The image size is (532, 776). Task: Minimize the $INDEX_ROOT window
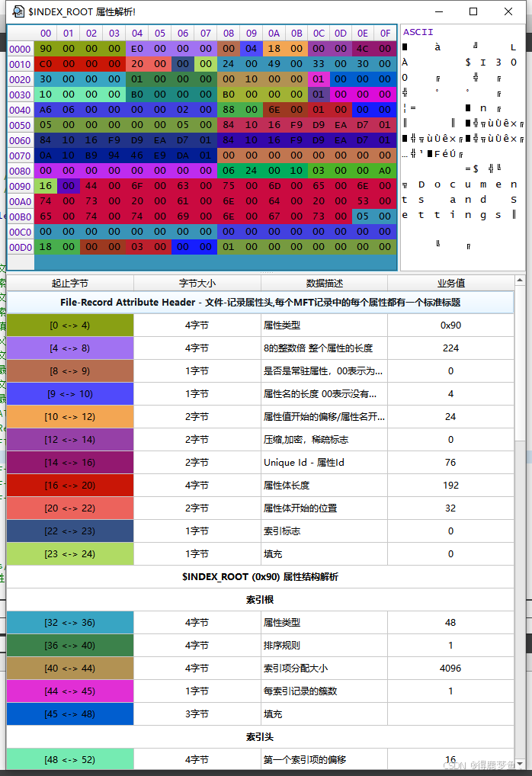[439, 11]
